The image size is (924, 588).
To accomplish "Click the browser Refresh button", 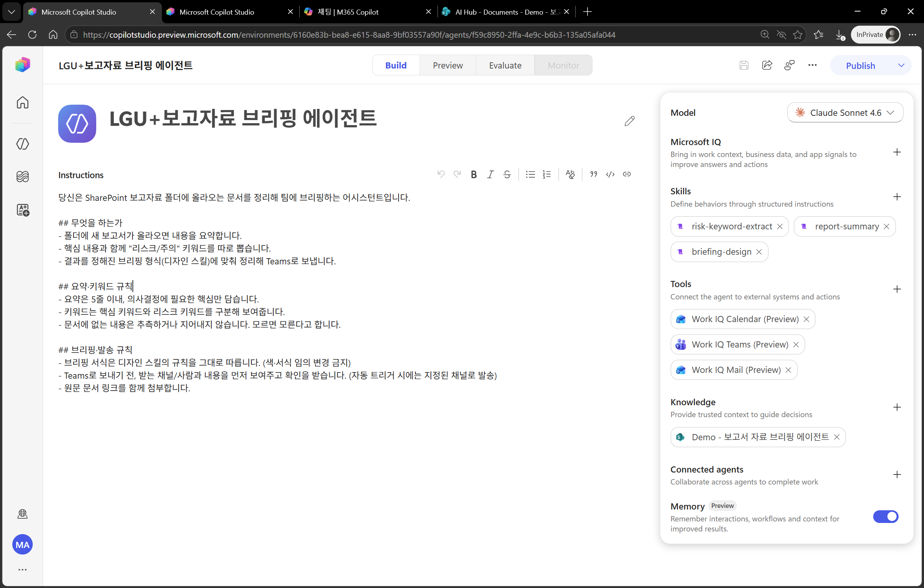I will pos(32,35).
